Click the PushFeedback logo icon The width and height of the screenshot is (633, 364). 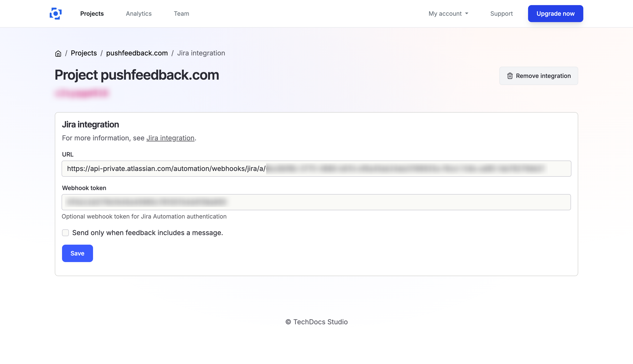click(55, 14)
